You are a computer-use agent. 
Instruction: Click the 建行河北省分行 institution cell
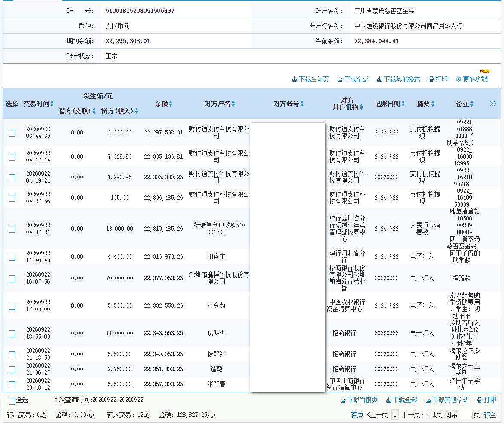point(347,256)
